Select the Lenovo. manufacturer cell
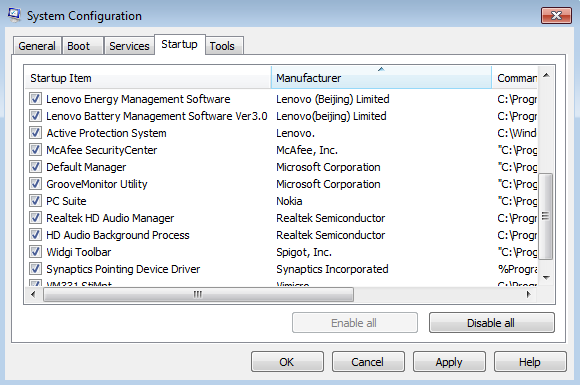581x387 pixels. 295,133
